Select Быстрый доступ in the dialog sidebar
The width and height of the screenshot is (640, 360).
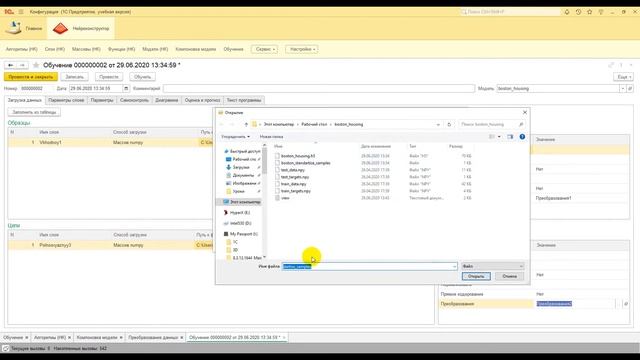point(242,151)
